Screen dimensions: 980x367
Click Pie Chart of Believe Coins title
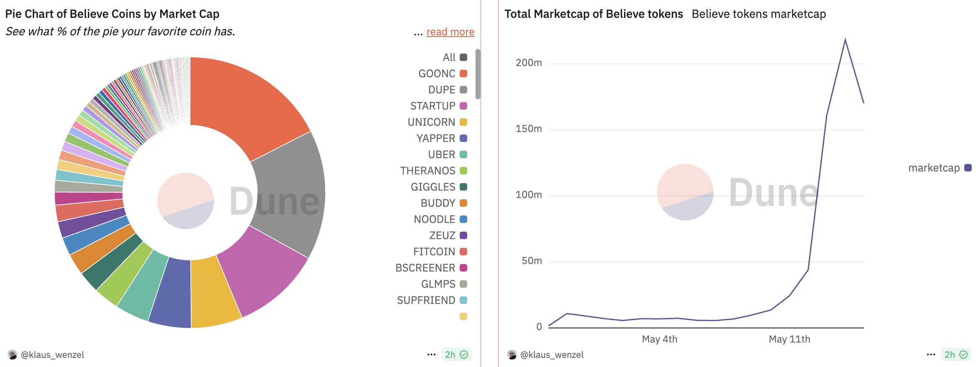pyautogui.click(x=112, y=14)
